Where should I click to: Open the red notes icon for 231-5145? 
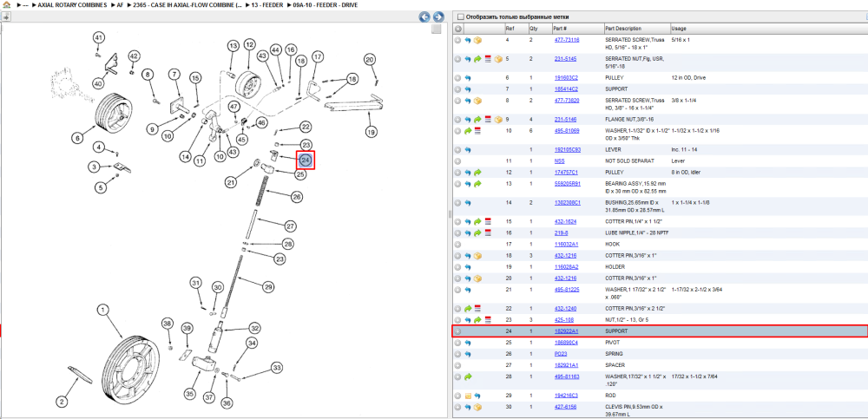(488, 59)
